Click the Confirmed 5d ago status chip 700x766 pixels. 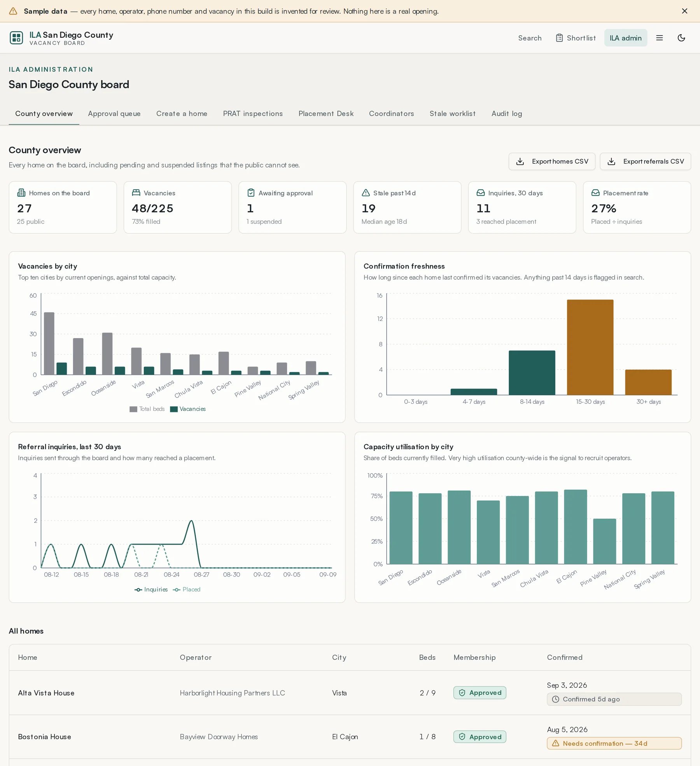pyautogui.click(x=614, y=699)
